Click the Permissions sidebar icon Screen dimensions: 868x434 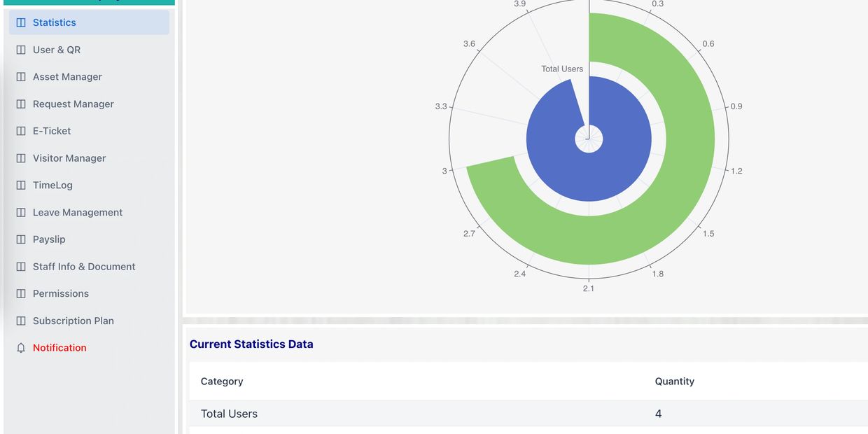coord(21,294)
